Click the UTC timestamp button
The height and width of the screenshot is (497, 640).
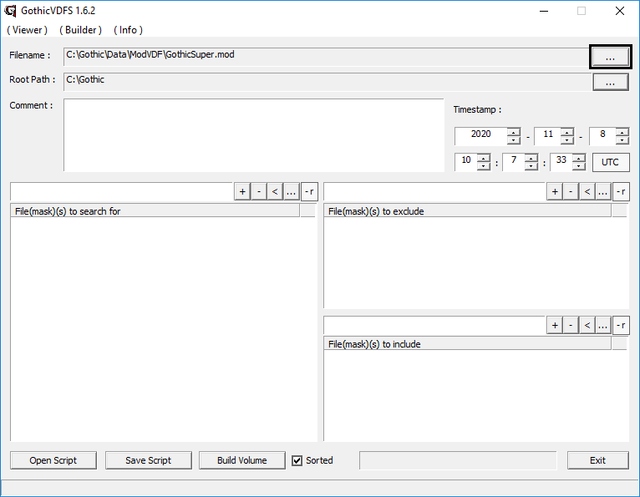point(610,162)
